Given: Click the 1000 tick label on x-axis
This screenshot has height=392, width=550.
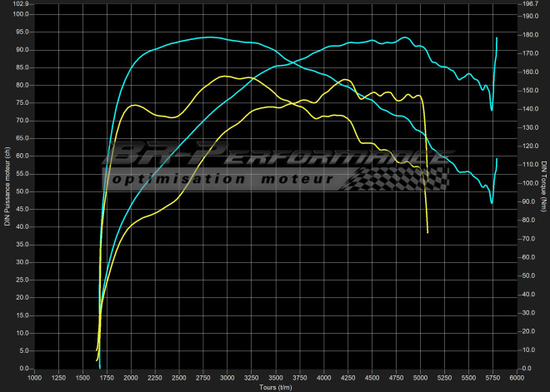Looking at the screenshot, I should [34, 378].
